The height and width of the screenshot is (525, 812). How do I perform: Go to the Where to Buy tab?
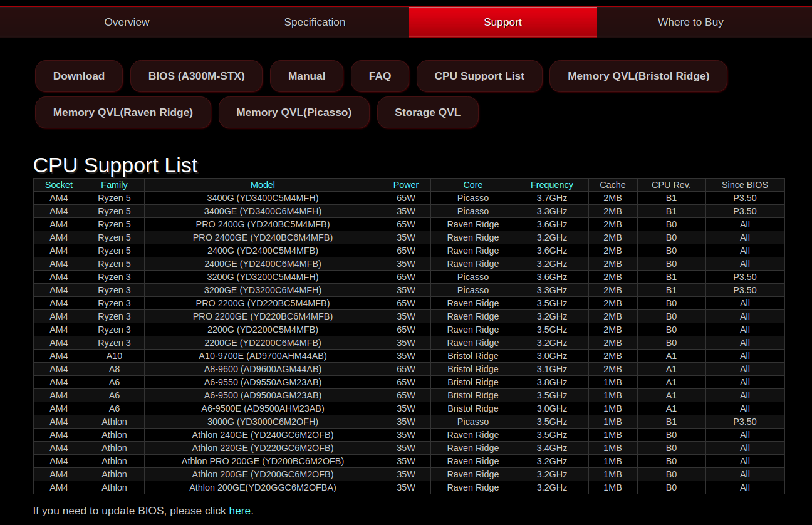(690, 22)
